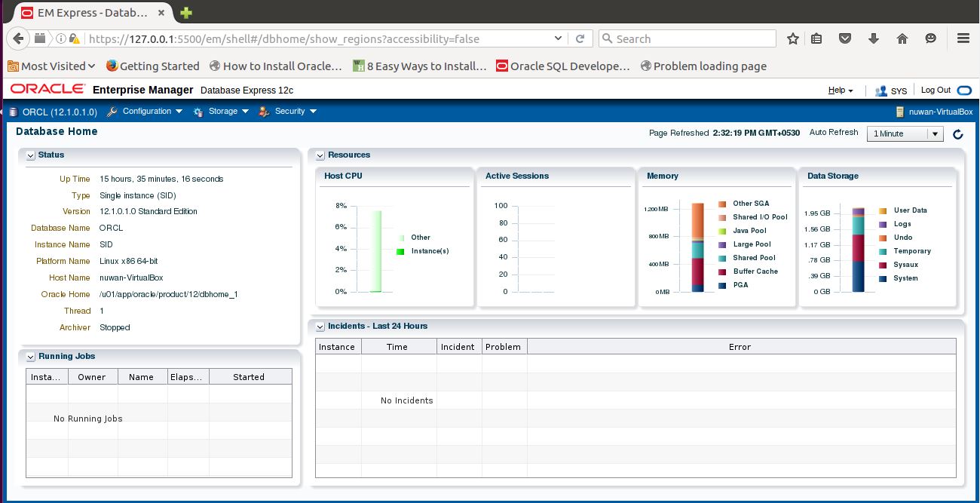The height and width of the screenshot is (503, 980).
Task: Click the lock icon in address bar
Action: [75, 38]
